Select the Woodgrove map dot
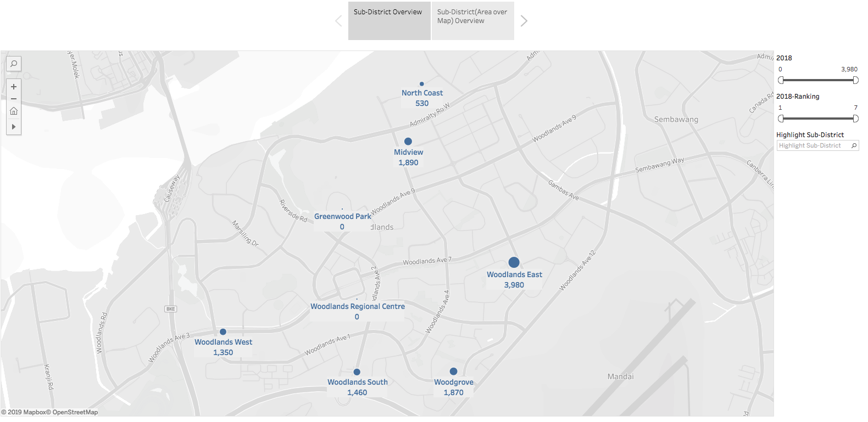The height and width of the screenshot is (422, 868). coord(453,372)
